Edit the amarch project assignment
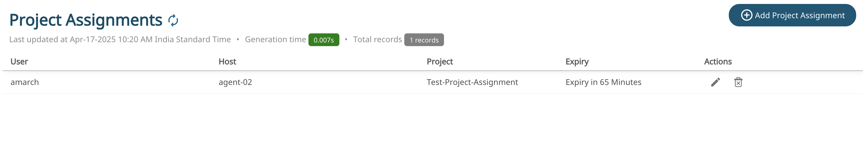Viewport: 868px width, 162px height. click(x=715, y=82)
